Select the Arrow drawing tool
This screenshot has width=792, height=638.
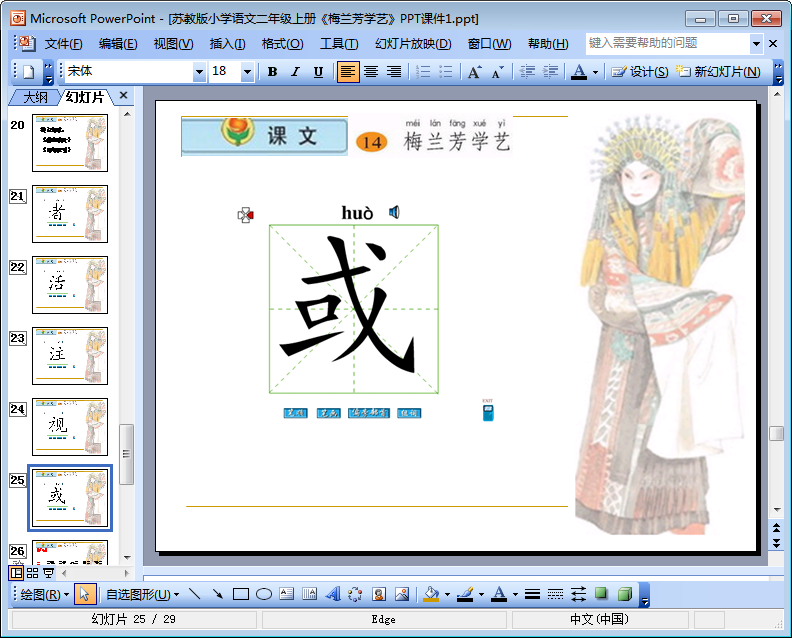[218, 594]
